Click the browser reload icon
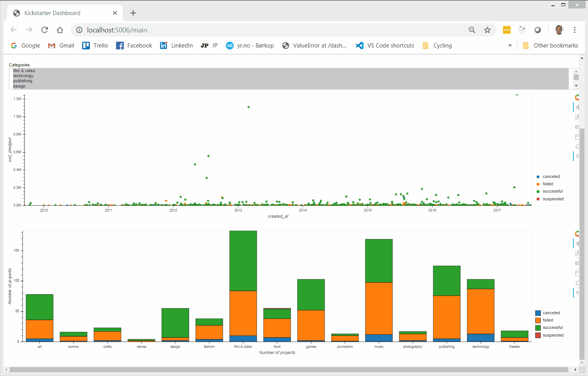This screenshot has height=376, width=588. [x=44, y=30]
